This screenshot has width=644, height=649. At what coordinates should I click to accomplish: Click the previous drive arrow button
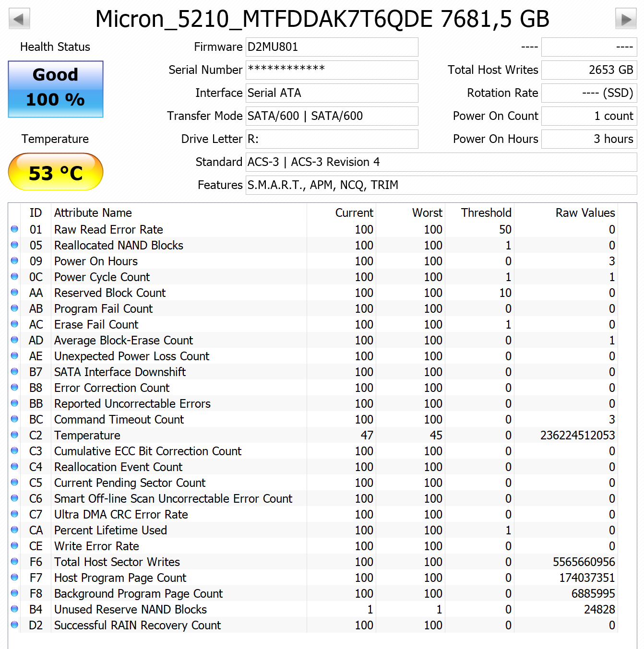point(18,18)
